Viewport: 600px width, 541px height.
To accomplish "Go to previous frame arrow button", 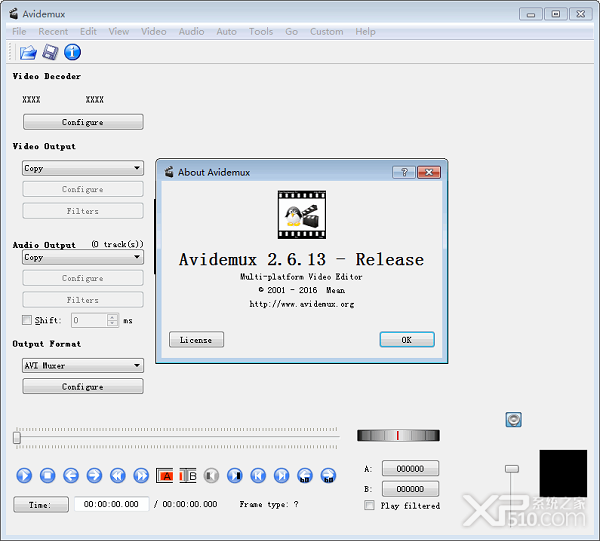I will point(71,476).
